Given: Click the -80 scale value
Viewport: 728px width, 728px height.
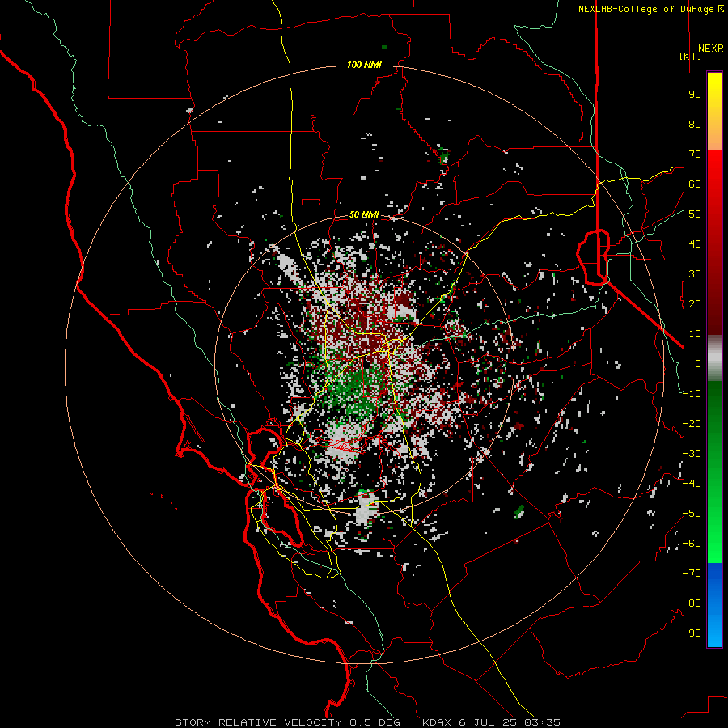Looking at the screenshot, I should (x=692, y=603).
